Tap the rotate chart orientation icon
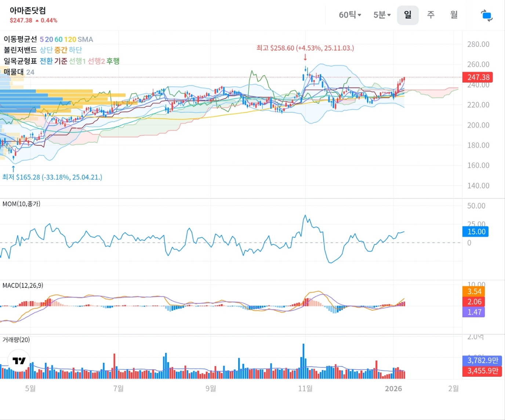 pyautogui.click(x=486, y=15)
